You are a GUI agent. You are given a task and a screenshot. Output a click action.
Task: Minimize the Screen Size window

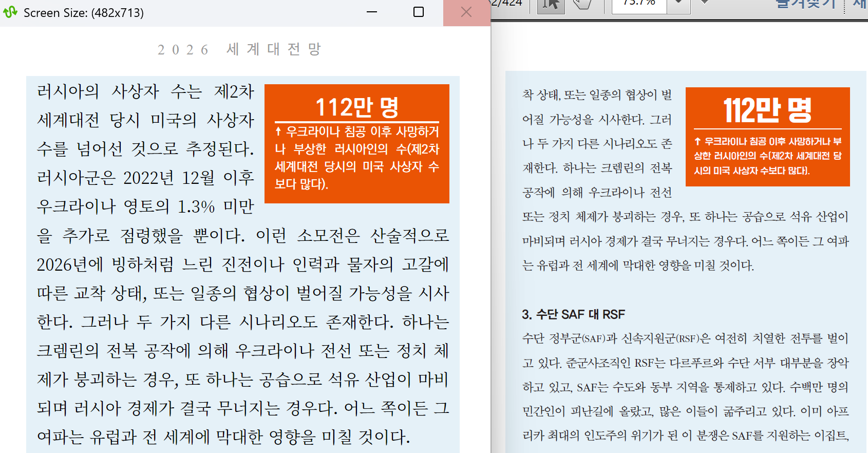[372, 12]
